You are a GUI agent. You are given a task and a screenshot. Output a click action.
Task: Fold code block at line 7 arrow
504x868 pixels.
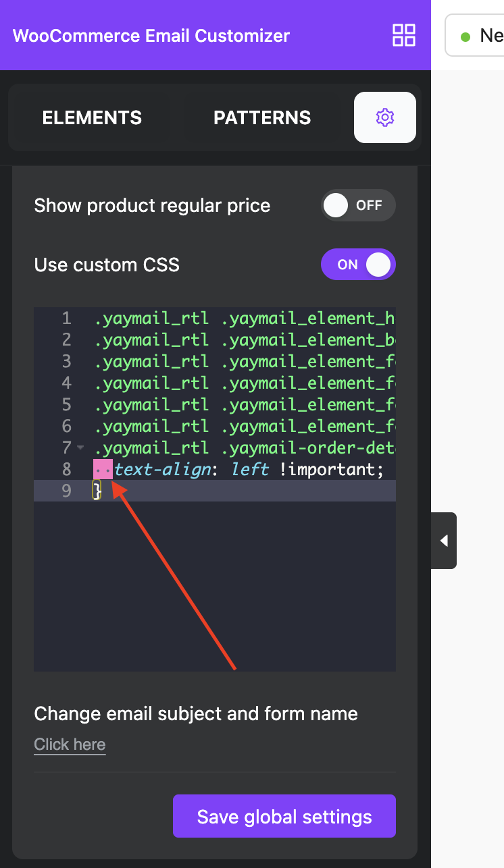[81, 447]
